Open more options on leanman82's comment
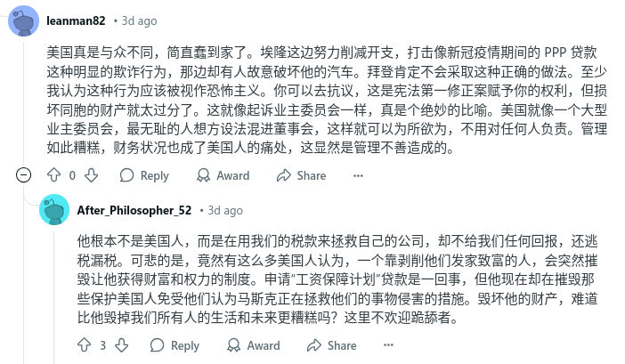625x364 pixels. (358, 175)
